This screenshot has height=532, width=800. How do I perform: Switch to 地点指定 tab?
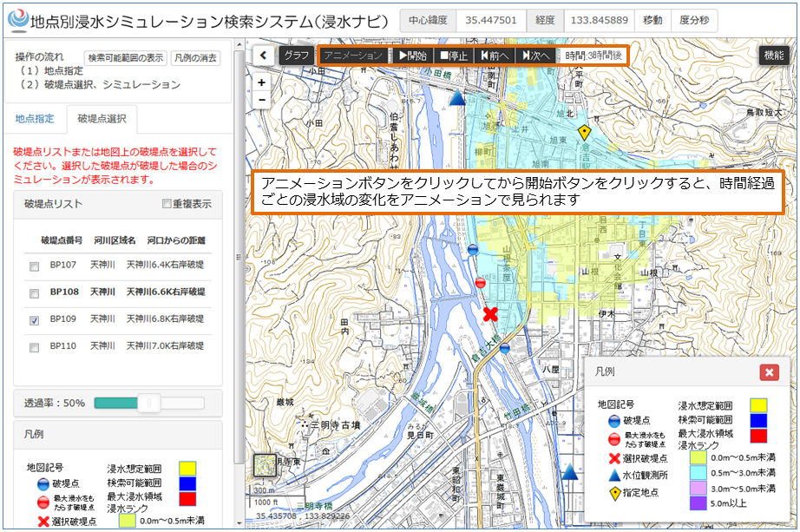(x=36, y=119)
